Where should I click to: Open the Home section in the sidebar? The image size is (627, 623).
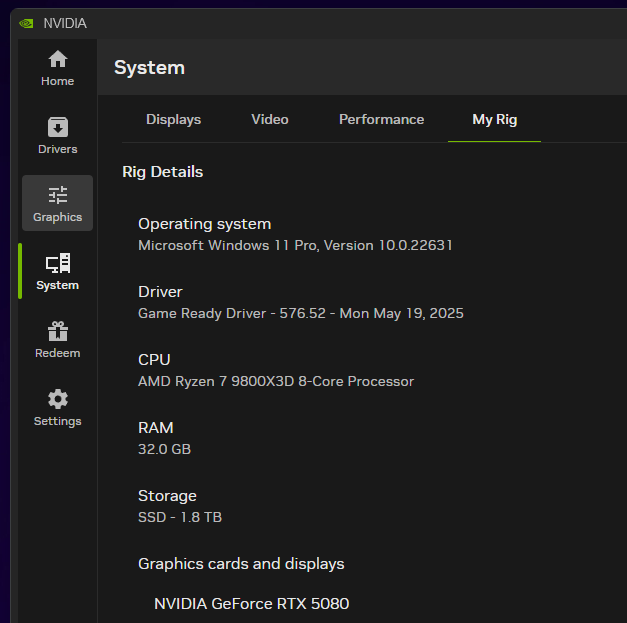click(x=58, y=68)
